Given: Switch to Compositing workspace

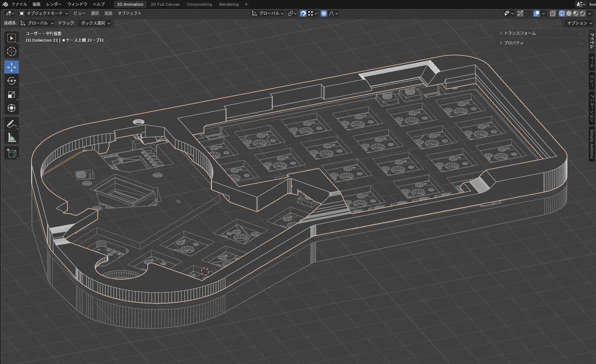Looking at the screenshot, I should 199,4.
